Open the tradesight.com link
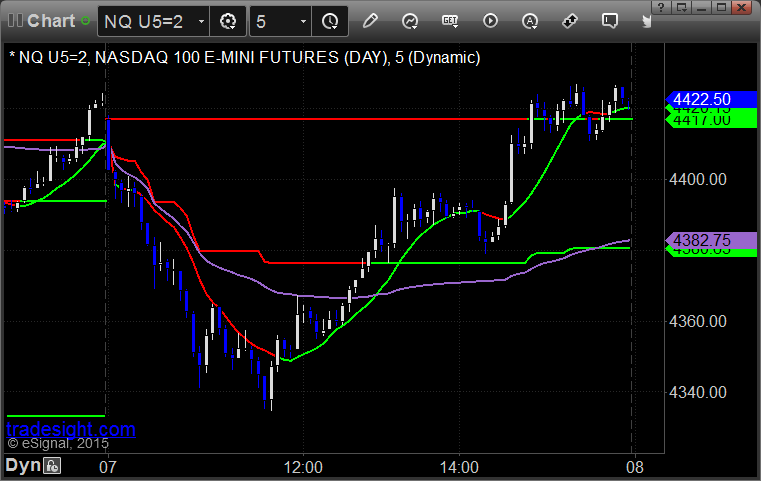Screen dimensions: 761x481 71,429
